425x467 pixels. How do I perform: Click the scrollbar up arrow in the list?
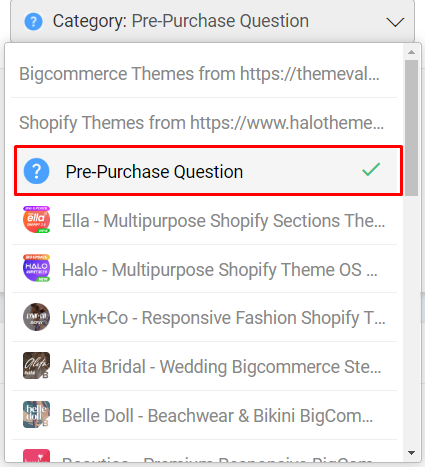(x=411, y=52)
